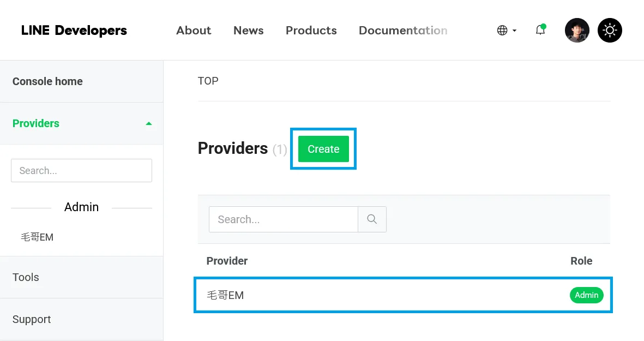Viewport: 644px width, 341px height.
Task: Focus the sidebar Search field
Action: point(81,170)
